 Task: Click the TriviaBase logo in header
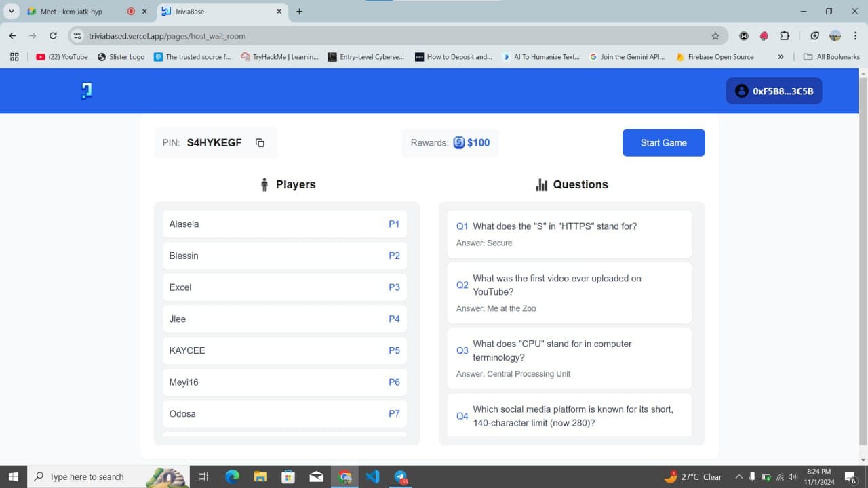click(86, 91)
